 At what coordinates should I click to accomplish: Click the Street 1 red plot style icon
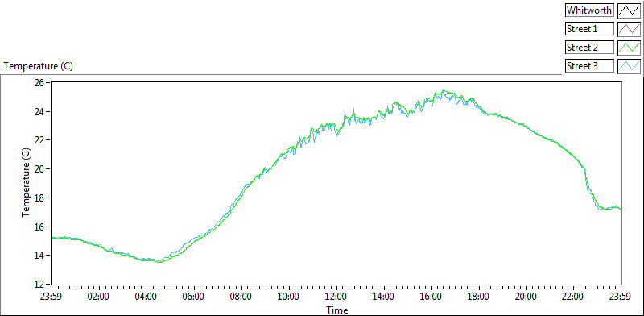(629, 29)
